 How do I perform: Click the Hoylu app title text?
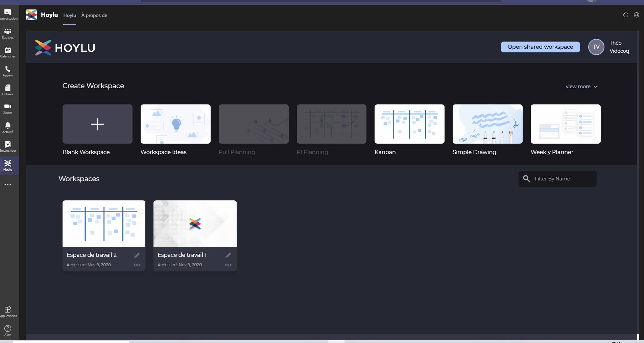click(x=49, y=15)
